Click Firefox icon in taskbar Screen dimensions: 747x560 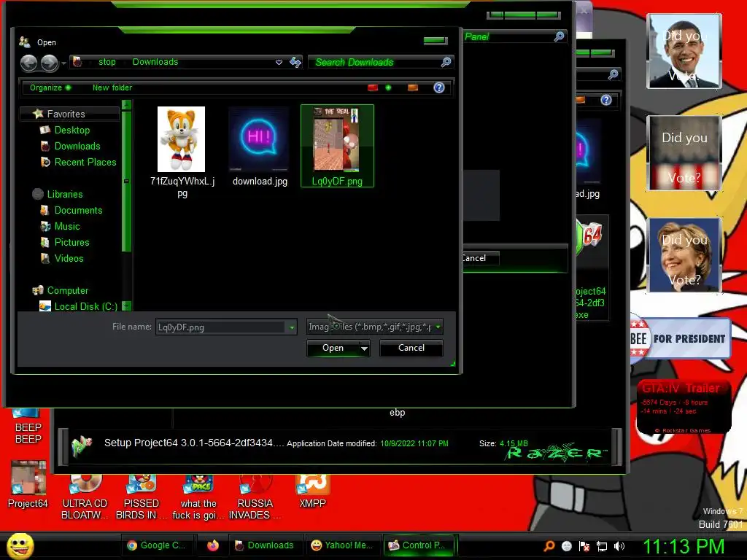[x=213, y=545]
